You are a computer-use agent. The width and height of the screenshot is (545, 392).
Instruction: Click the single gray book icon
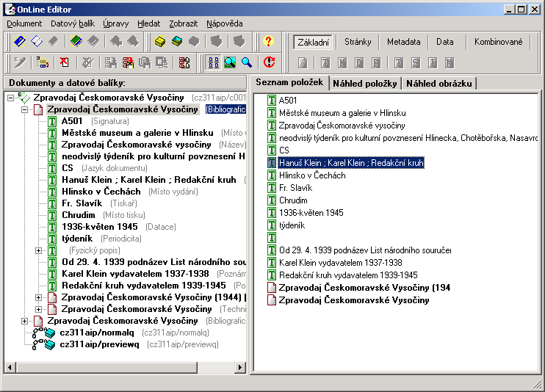(x=54, y=41)
